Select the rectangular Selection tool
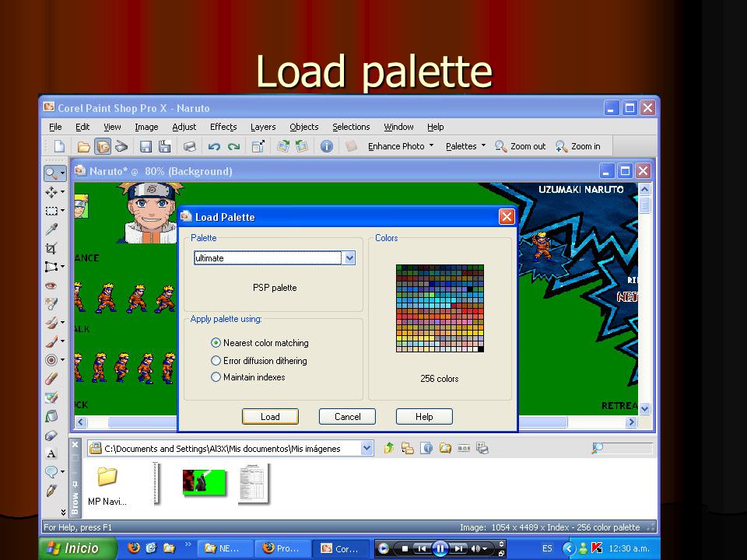Screen dimensions: 747x560 (51, 211)
